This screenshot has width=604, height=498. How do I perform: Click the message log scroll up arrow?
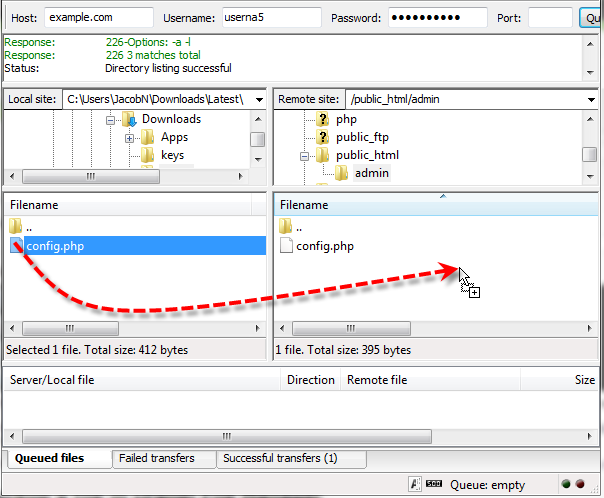click(x=590, y=44)
